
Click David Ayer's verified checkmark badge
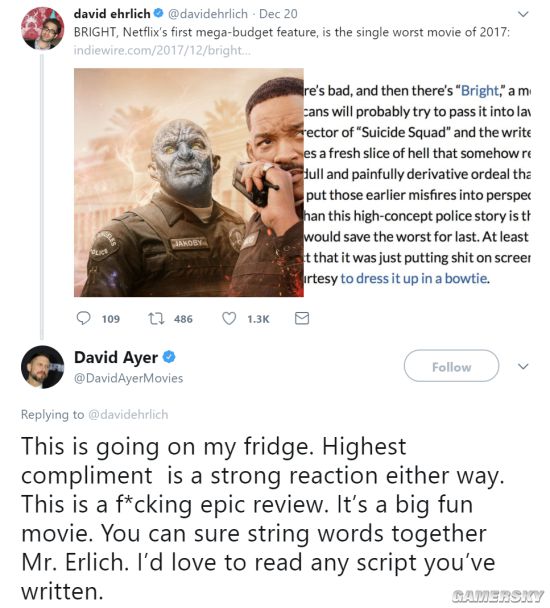click(x=169, y=357)
